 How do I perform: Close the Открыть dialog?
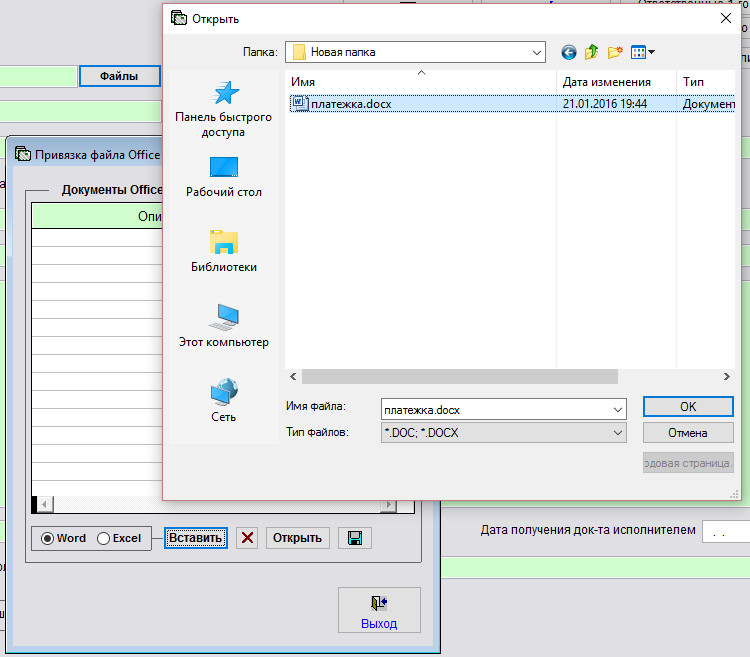[726, 18]
